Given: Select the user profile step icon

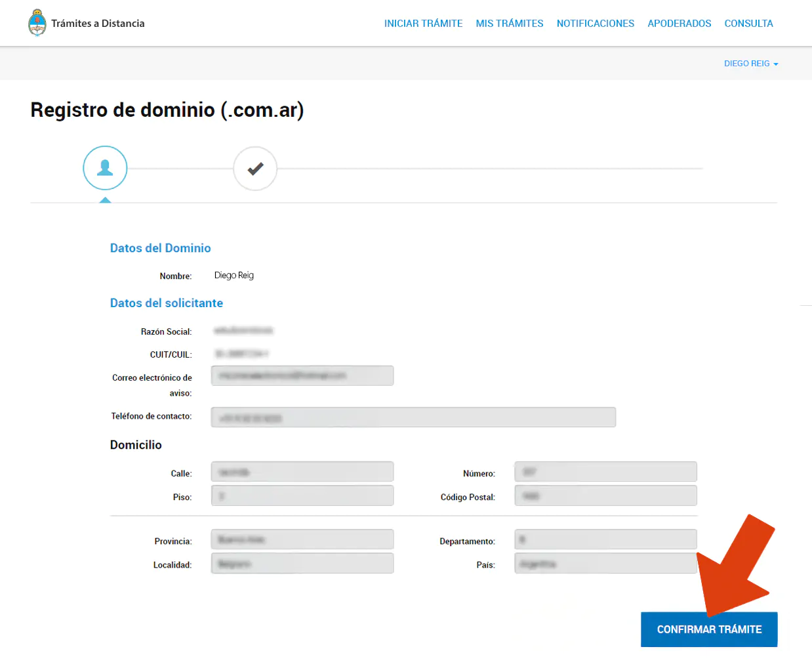Looking at the screenshot, I should pyautogui.click(x=105, y=168).
